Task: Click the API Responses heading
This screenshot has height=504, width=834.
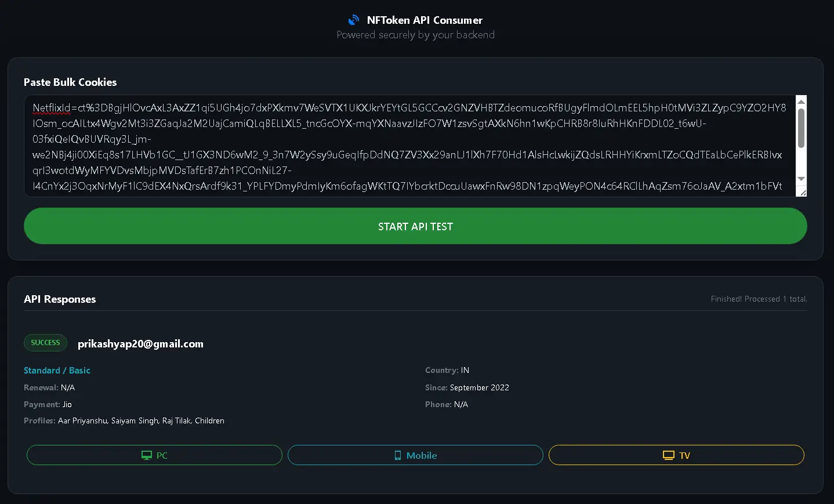Action: pyautogui.click(x=60, y=299)
